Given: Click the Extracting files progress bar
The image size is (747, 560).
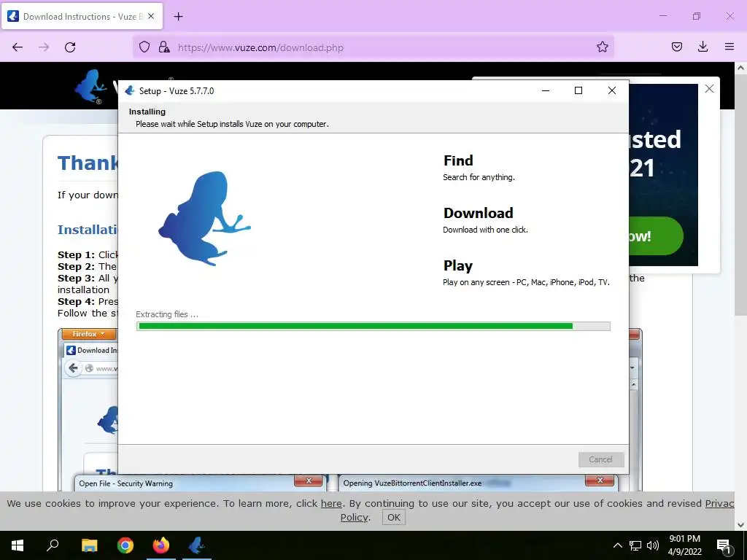Looking at the screenshot, I should 373,326.
